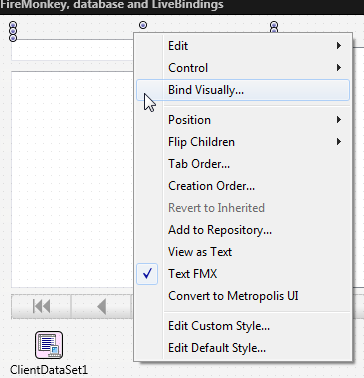
Task: Expand arrow next to Edit
Action: (339, 46)
